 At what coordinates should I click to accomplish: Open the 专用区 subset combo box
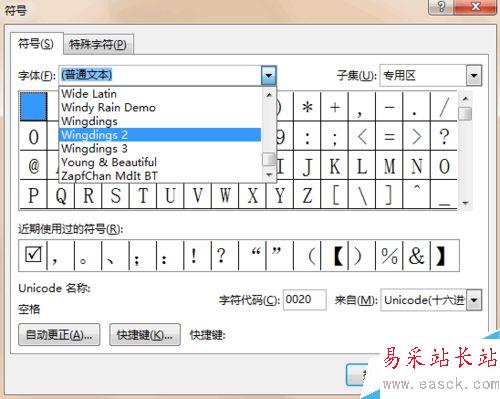pos(431,75)
